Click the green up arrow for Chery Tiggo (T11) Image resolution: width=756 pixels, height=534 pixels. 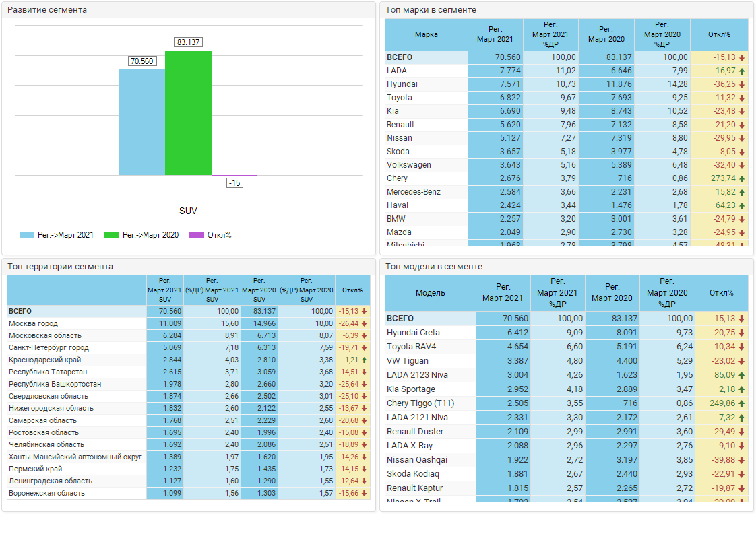(x=742, y=403)
